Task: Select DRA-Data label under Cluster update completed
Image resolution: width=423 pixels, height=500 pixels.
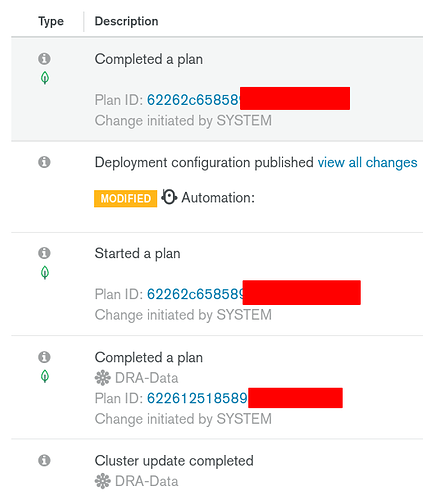Action: coord(147,481)
